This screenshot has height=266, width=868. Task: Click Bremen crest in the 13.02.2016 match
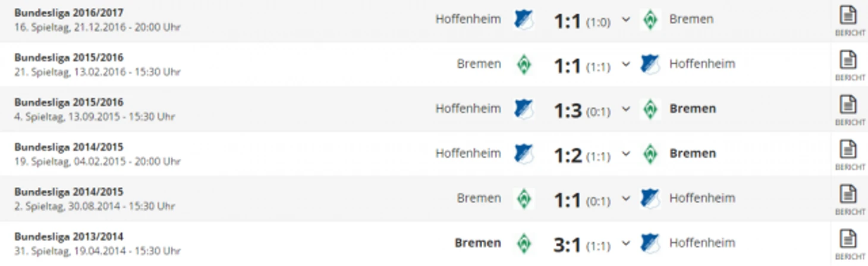coord(524,64)
